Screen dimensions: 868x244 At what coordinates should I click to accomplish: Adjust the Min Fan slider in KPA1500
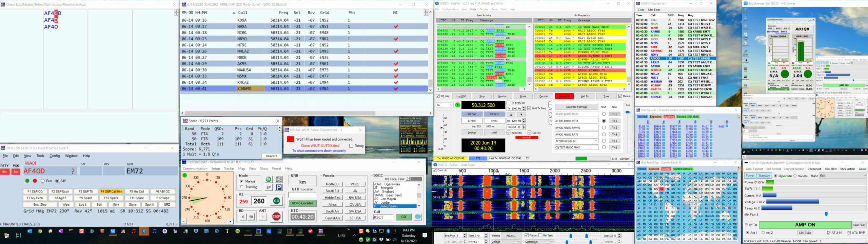point(826,214)
